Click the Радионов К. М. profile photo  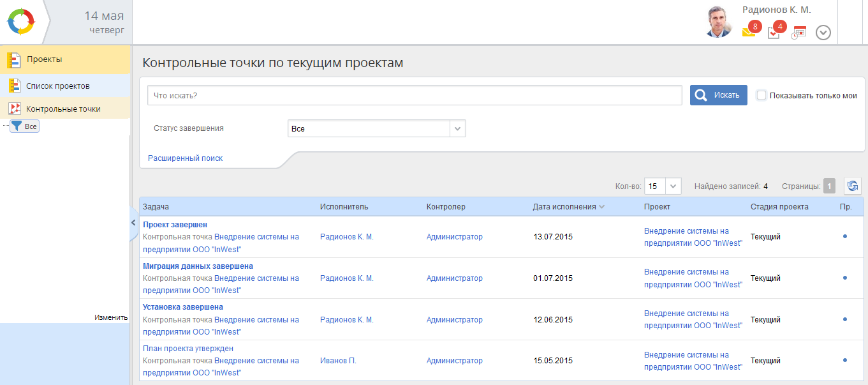coord(719,22)
